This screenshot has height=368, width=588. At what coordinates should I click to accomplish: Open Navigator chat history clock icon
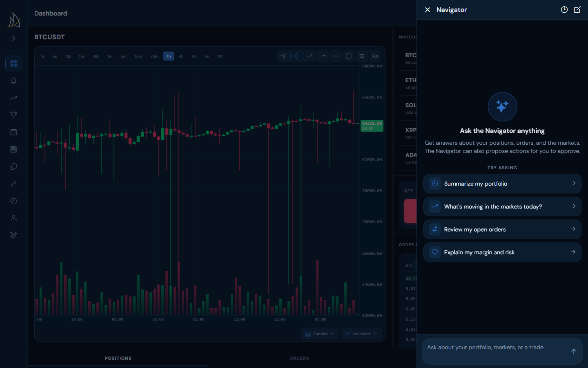tap(564, 9)
